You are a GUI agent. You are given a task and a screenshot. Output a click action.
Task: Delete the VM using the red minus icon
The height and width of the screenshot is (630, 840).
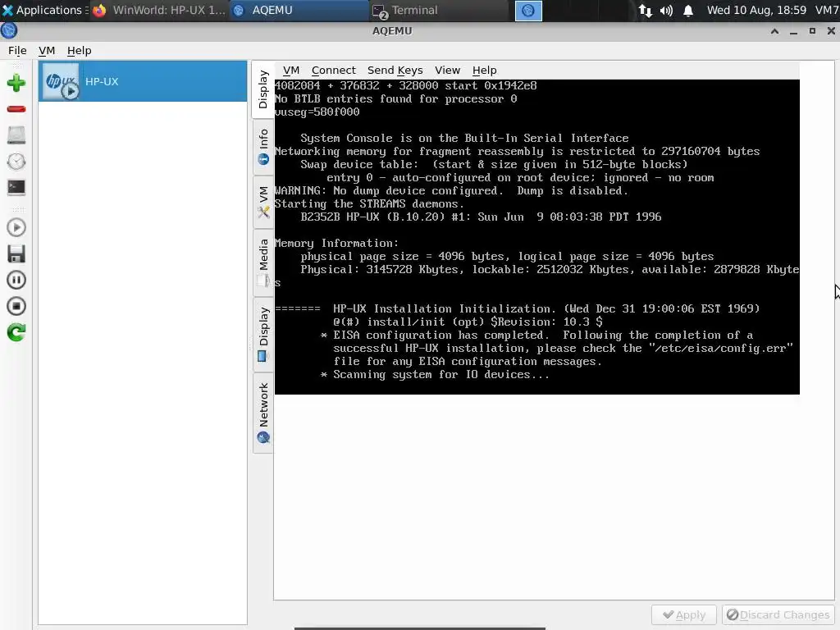pyautogui.click(x=16, y=109)
